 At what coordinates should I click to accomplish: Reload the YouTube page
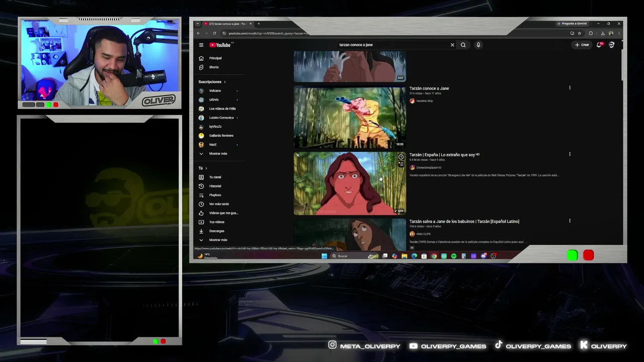[214, 33]
